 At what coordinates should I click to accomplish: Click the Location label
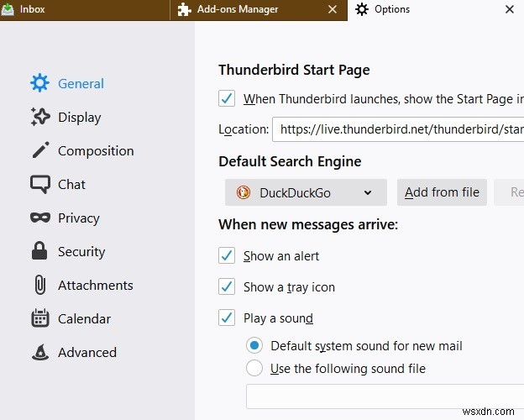244,129
